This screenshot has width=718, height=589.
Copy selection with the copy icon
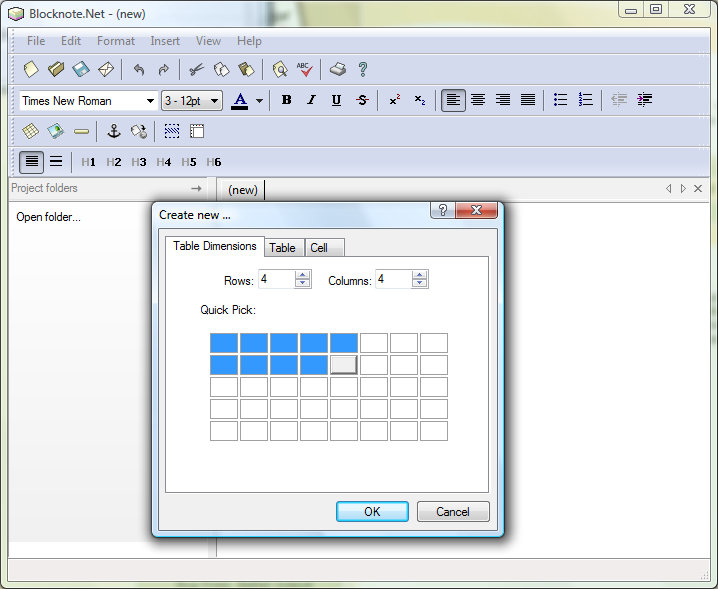point(222,70)
